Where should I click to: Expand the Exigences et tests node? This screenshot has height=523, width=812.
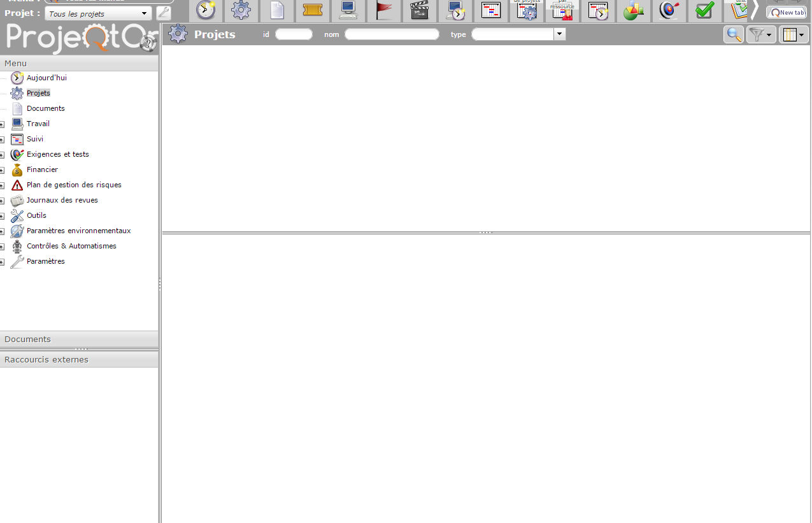point(3,155)
